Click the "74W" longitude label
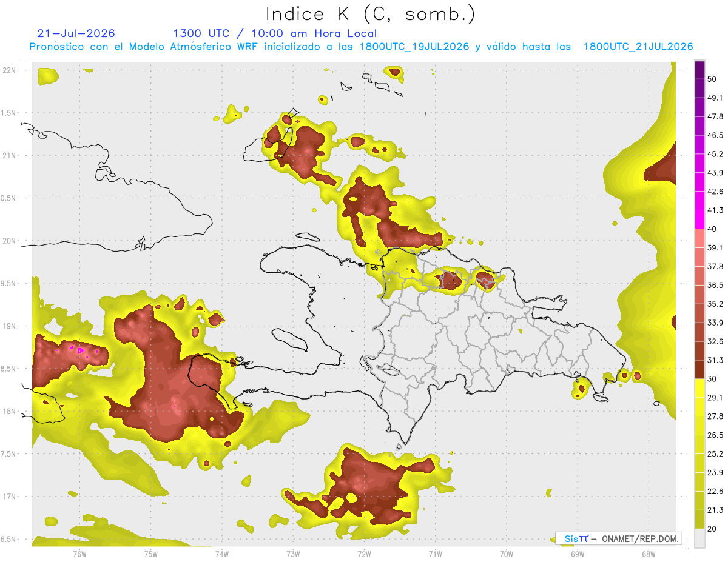Image resolution: width=728 pixels, height=562 pixels. click(222, 554)
